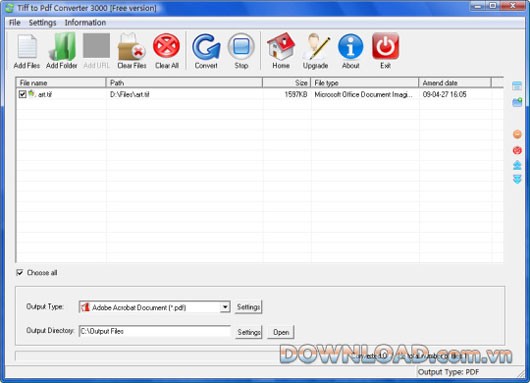Sort the list by the Amend date column header
Viewport: 530px width, 383px height.
[x=455, y=83]
